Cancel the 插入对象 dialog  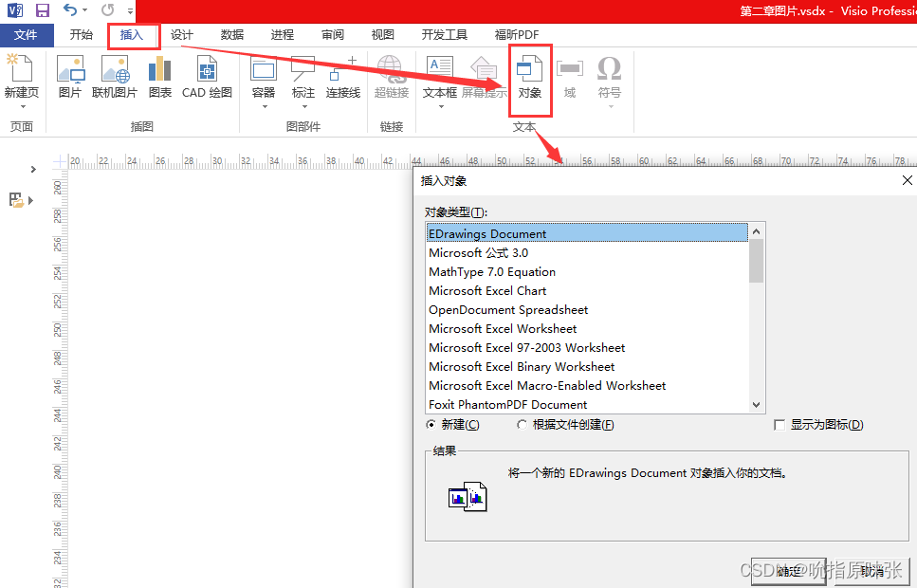tap(872, 571)
